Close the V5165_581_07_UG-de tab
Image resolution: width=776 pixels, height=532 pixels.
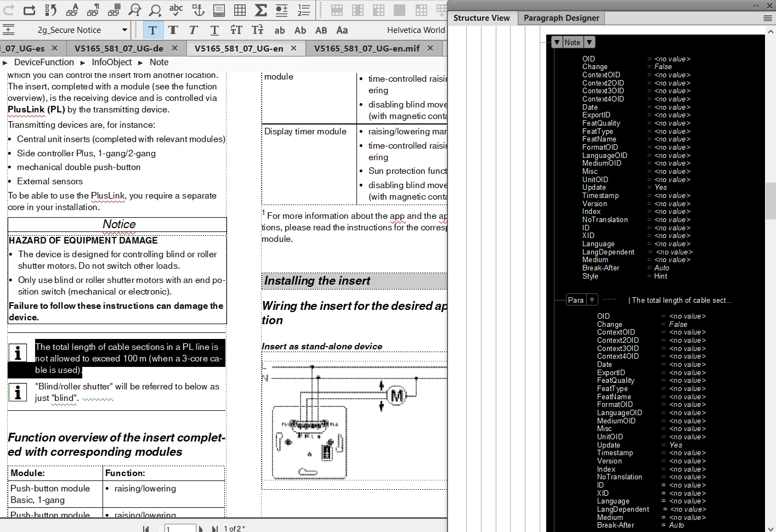pyautogui.click(x=174, y=48)
